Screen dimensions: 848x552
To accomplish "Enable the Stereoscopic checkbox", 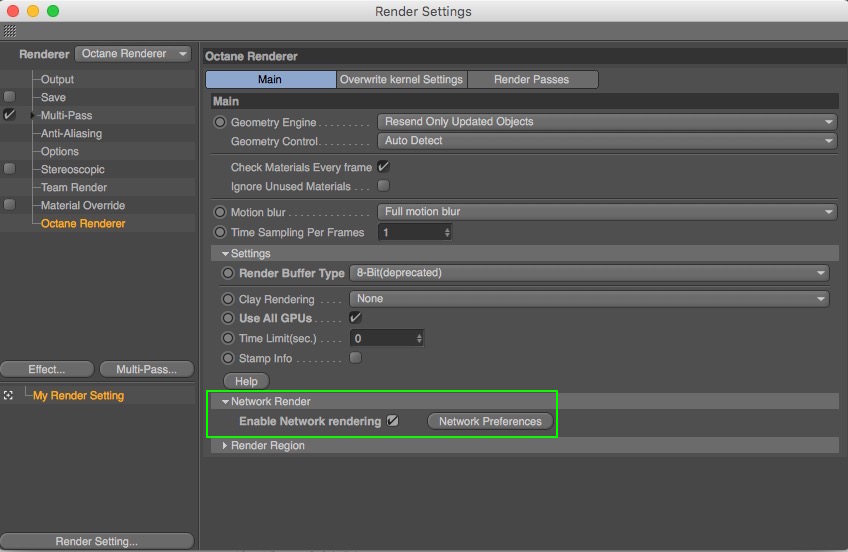I will coord(9,169).
